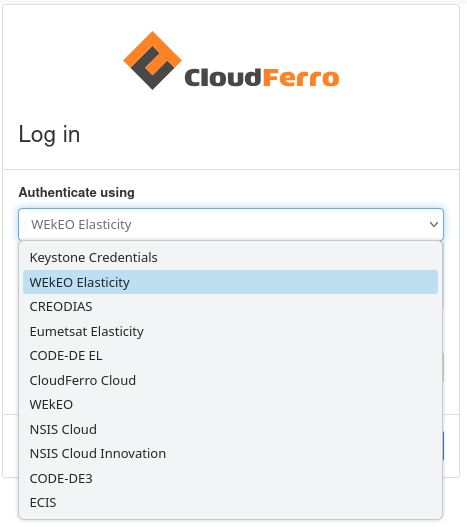
Task: Select Eumetsat Elasticity option
Action: pyautogui.click(x=230, y=331)
